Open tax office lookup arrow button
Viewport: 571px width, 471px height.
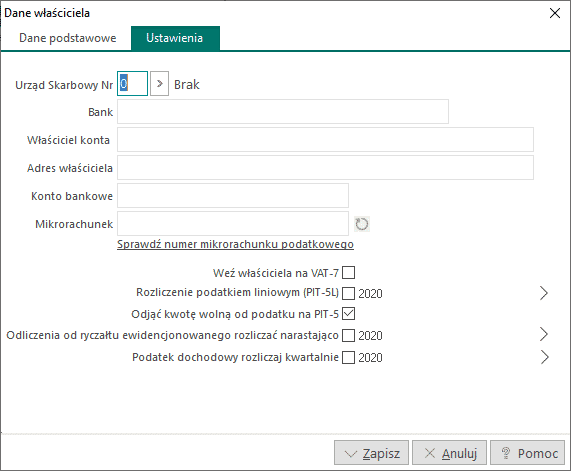click(160, 84)
